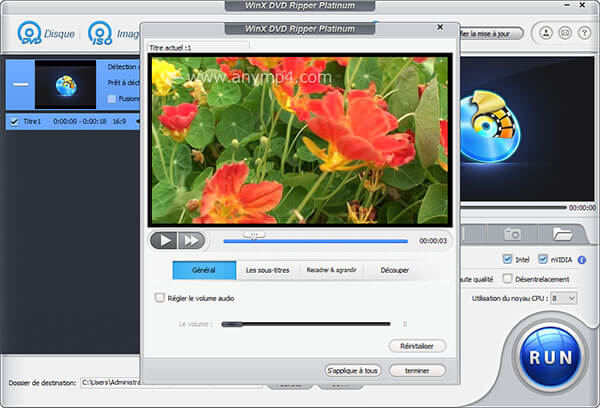Click the user account icon
The width and height of the screenshot is (600, 408).
[546, 33]
